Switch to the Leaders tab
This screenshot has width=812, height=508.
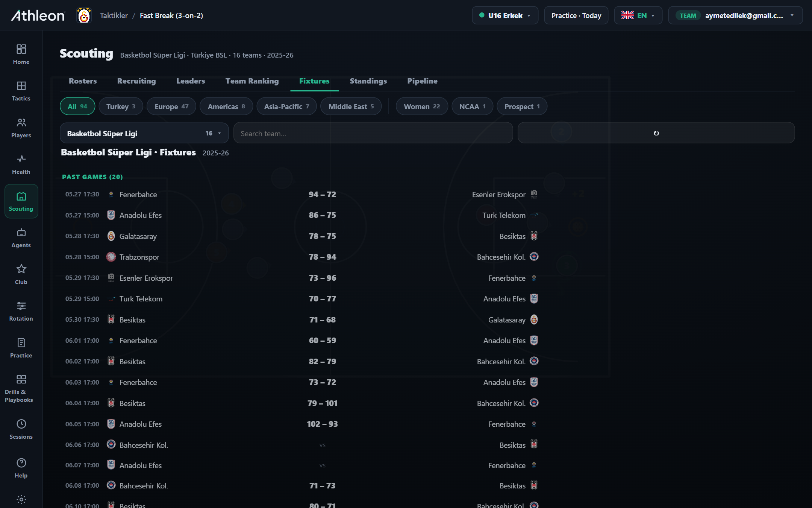tap(191, 81)
